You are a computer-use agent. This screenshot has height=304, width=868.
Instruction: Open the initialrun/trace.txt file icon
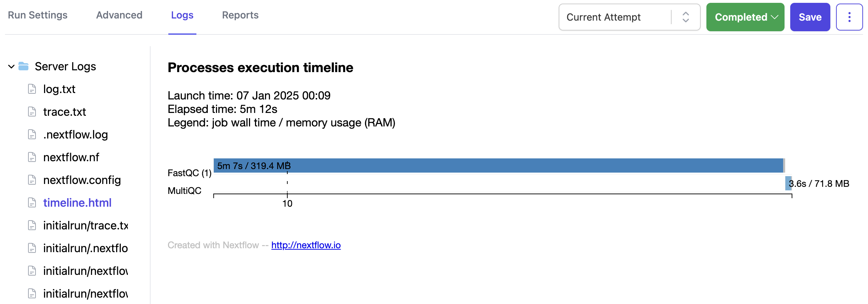click(32, 225)
